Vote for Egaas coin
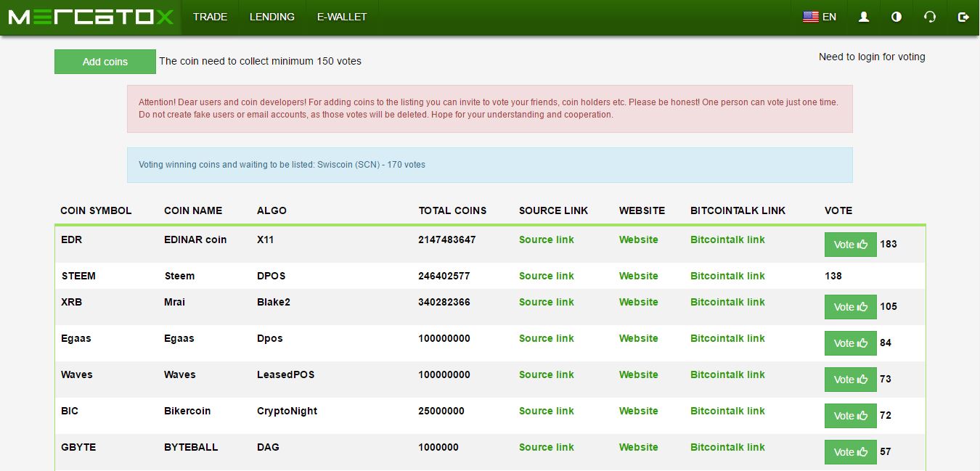The width and height of the screenshot is (980, 471). pos(850,343)
